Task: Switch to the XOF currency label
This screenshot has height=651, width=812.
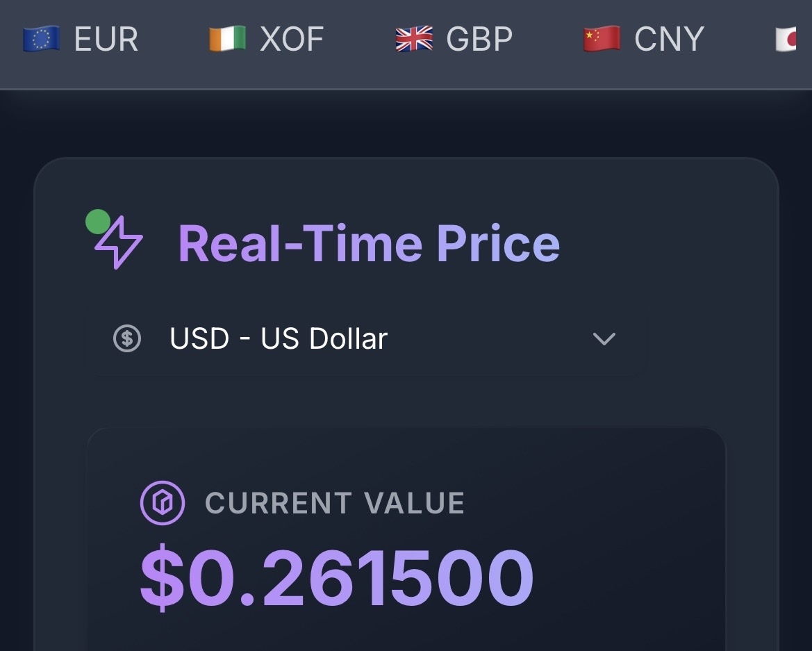Action: point(292,39)
